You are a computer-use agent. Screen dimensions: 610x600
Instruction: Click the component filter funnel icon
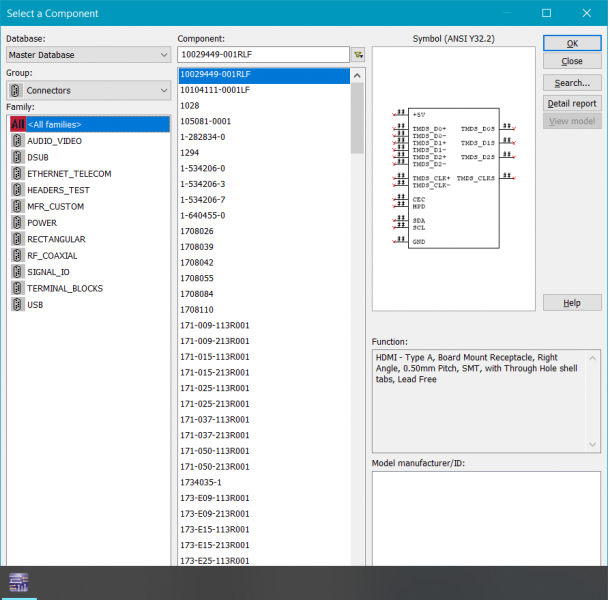(358, 55)
